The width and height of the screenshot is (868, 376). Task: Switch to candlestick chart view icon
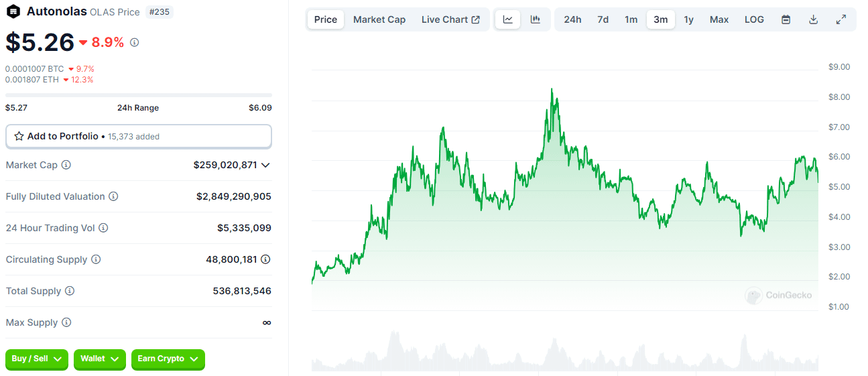536,19
